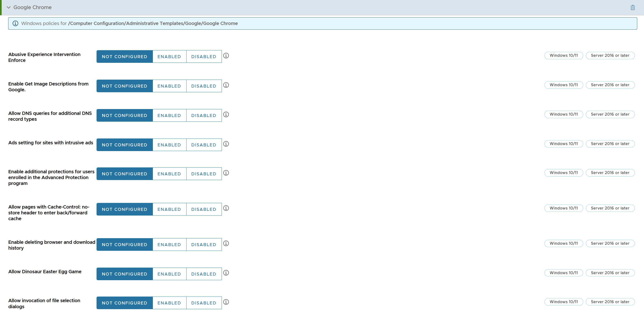Viewport: 644px width, 315px height.
Task: Open info icon for deleting browser history policy
Action: point(226,244)
